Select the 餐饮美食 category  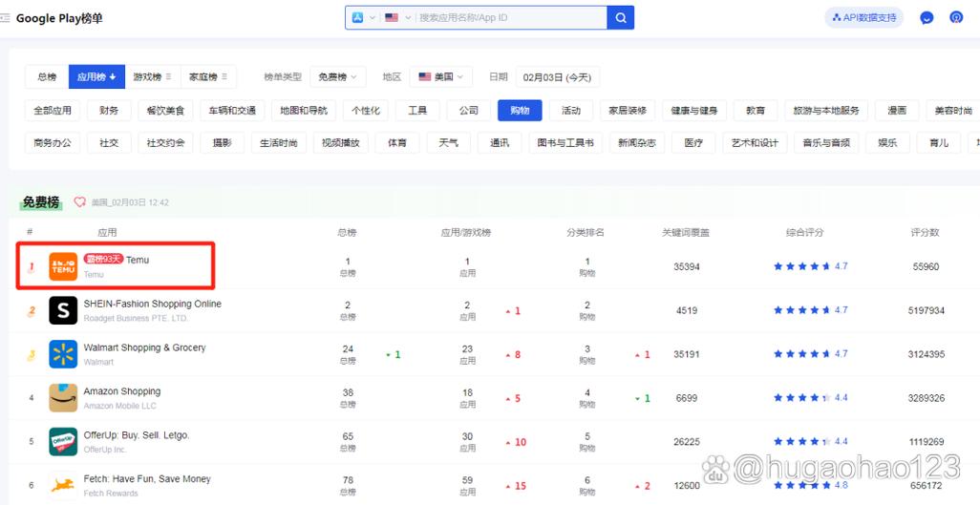(x=165, y=111)
